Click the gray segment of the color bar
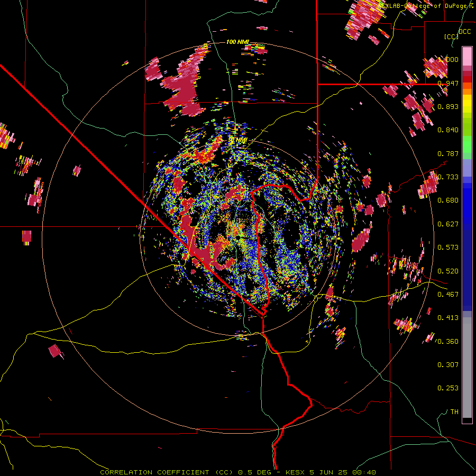Screen dimensions: 476x476 467,368
